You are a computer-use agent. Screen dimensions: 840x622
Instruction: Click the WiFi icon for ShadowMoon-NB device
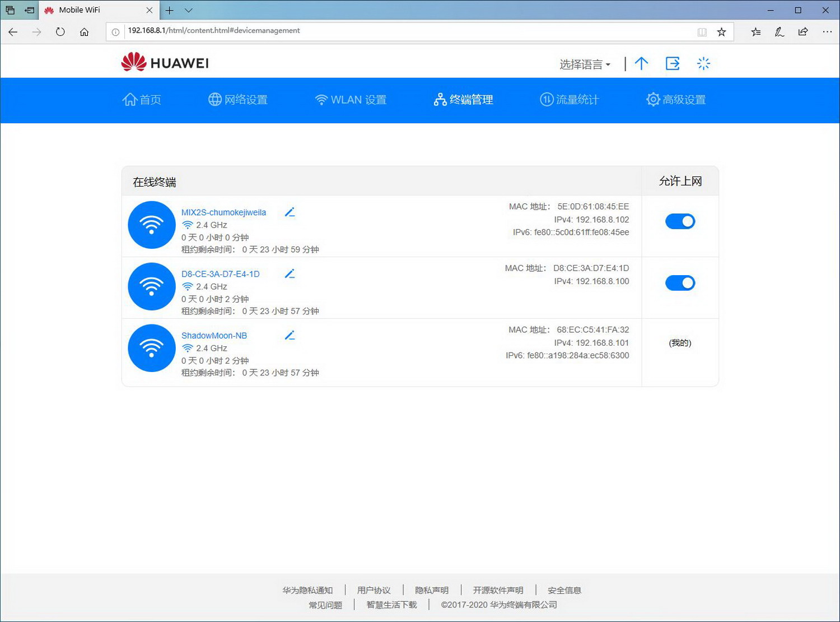[151, 348]
